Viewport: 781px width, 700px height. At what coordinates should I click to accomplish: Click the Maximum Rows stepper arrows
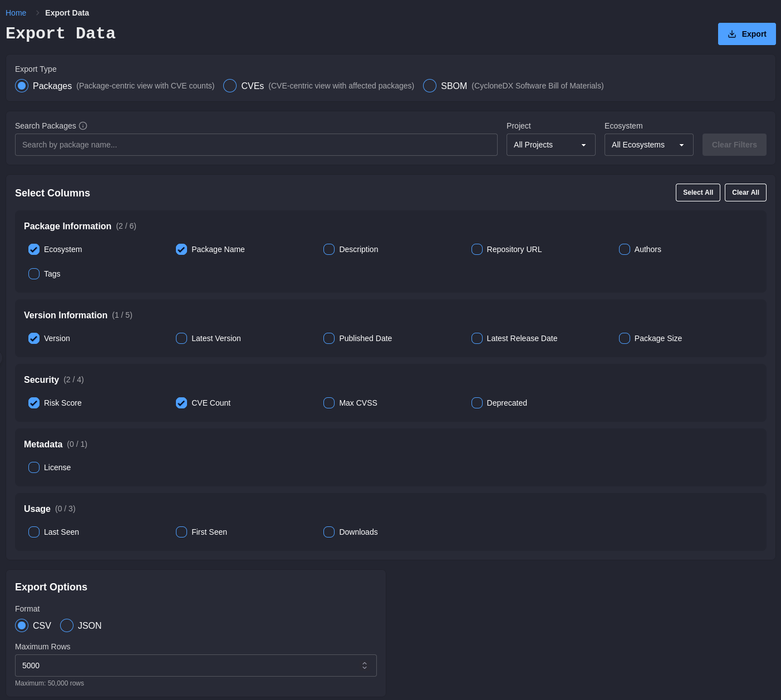point(365,666)
